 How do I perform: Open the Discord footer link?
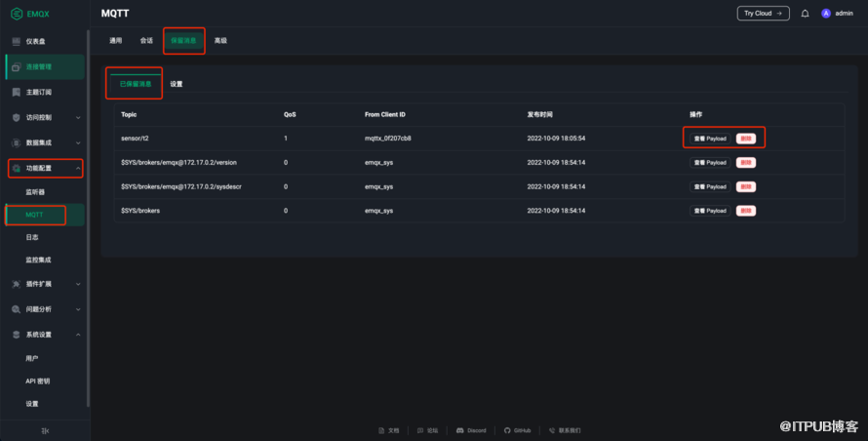tap(471, 429)
